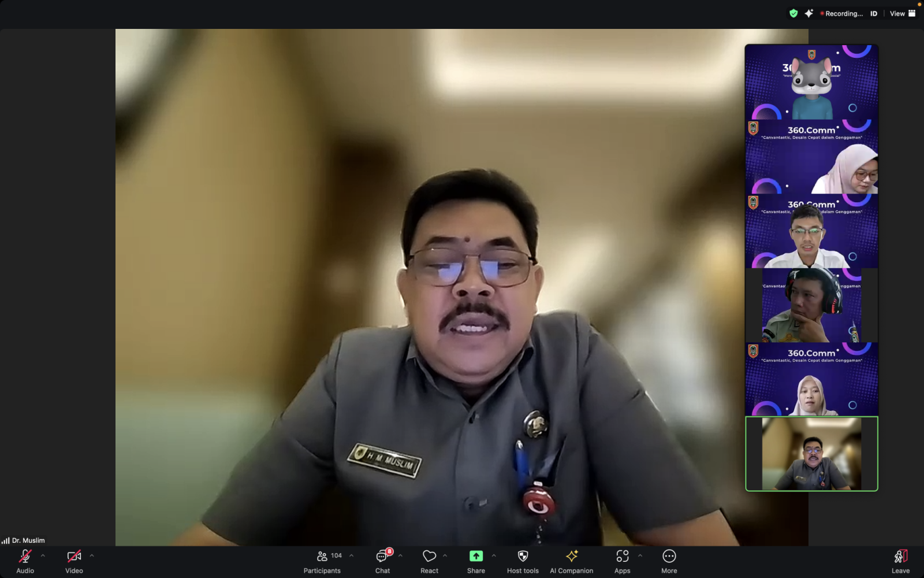
Task: Launch AI Companion
Action: (571, 561)
